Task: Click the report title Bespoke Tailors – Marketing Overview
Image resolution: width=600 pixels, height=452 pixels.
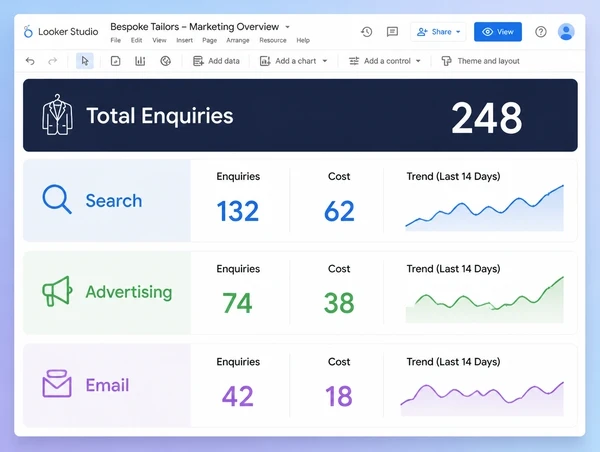Action: [x=194, y=27]
